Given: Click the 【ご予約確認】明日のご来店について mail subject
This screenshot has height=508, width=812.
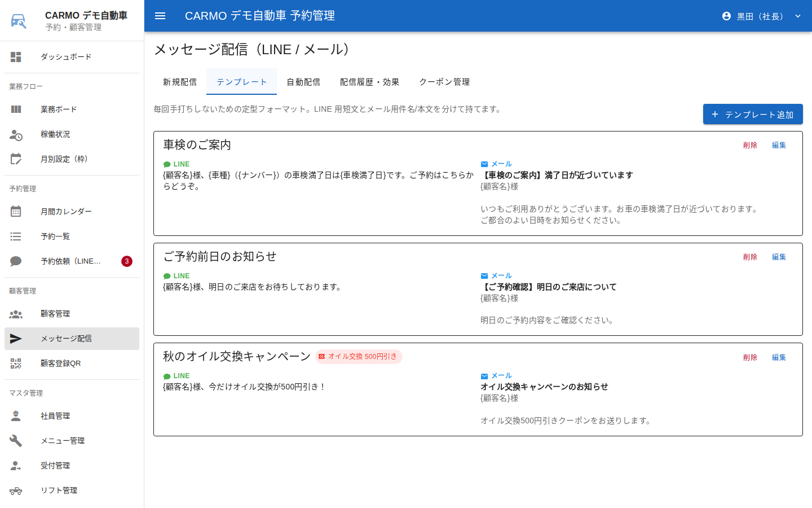Looking at the screenshot, I should tap(549, 287).
